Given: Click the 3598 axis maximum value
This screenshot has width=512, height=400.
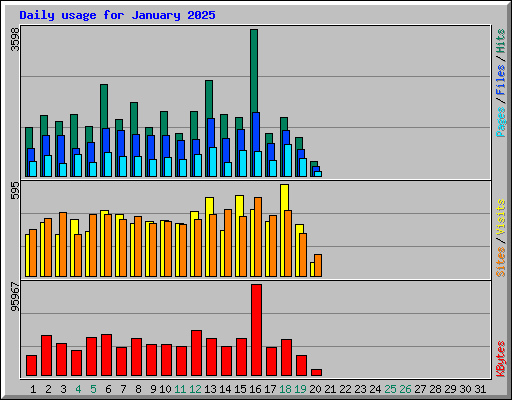Looking at the screenshot, I should (x=15, y=39).
